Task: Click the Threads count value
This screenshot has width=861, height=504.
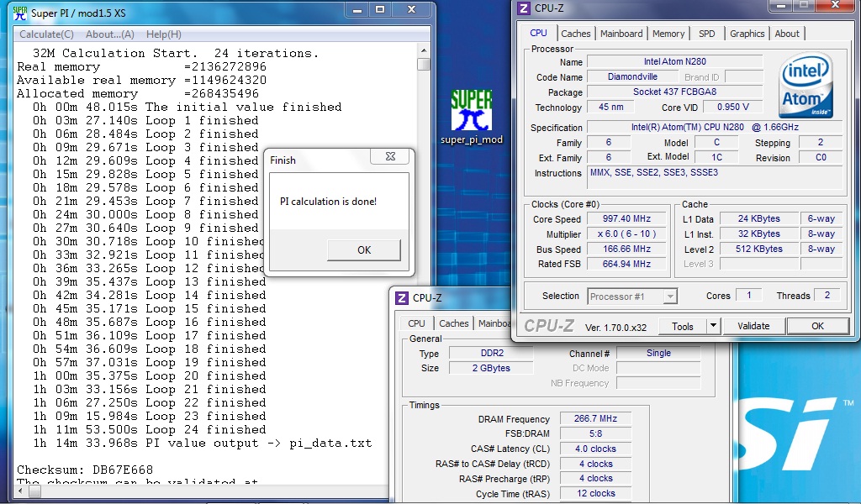Action: point(827,295)
